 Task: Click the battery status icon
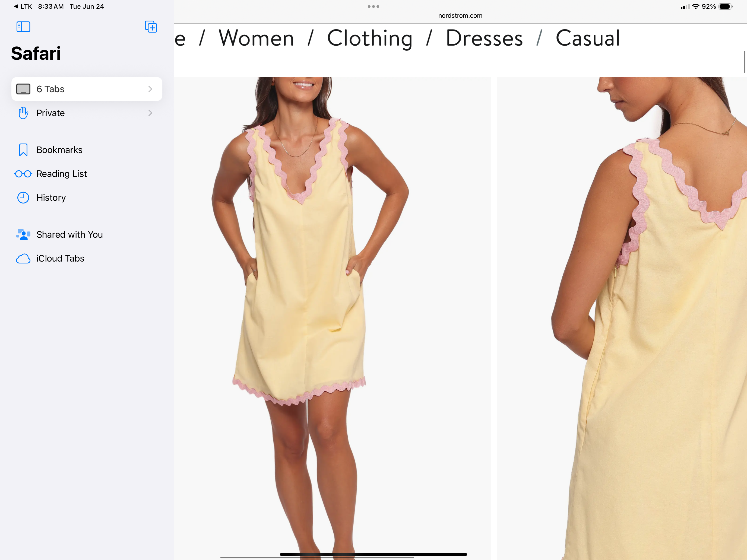[x=726, y=7]
